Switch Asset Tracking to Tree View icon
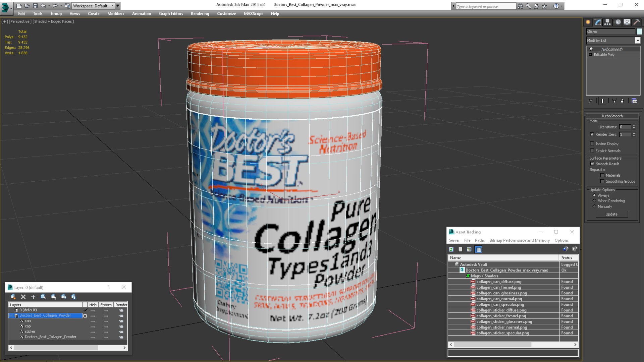The image size is (644, 362). pos(469,249)
